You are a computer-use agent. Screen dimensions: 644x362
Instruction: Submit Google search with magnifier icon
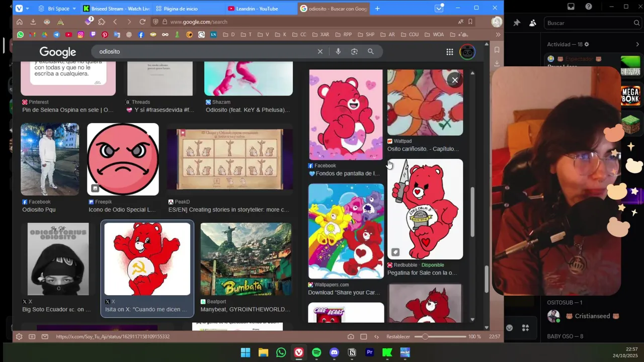371,51
